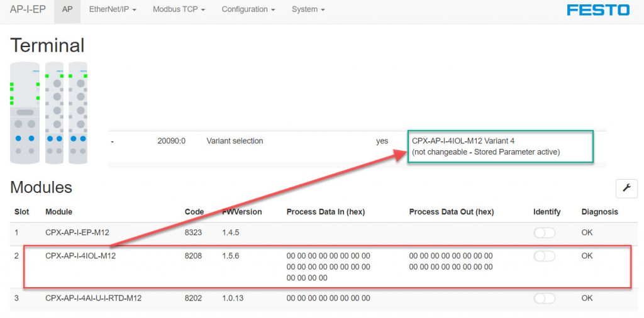Switch to the AP tab

click(x=67, y=9)
